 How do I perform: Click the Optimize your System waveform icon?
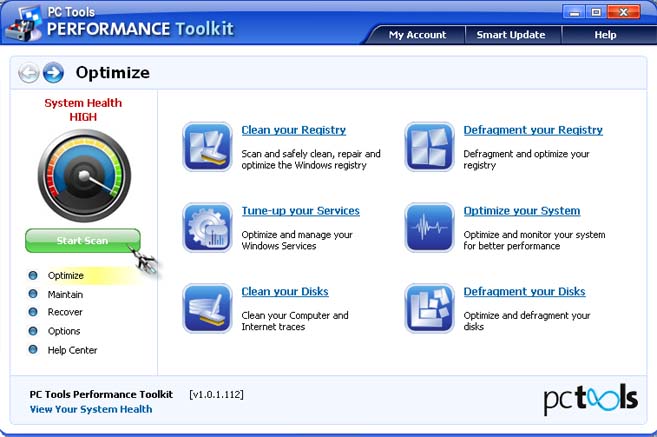429,228
